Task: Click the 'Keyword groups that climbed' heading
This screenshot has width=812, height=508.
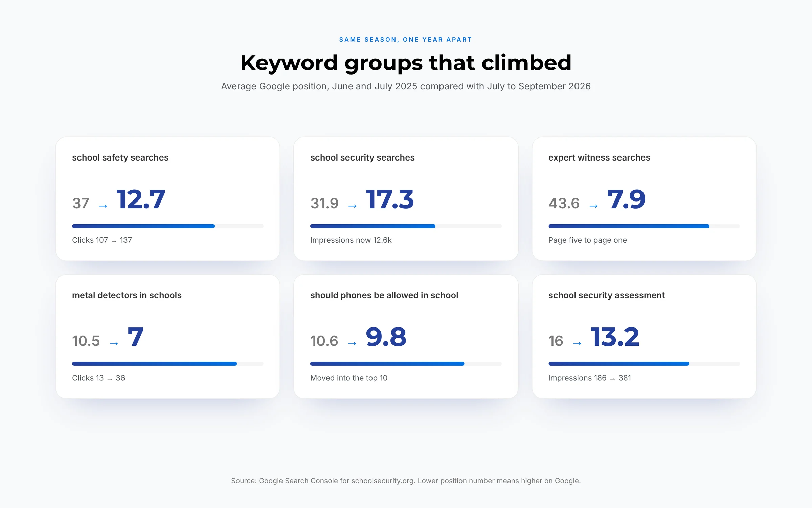Action: pyautogui.click(x=406, y=63)
